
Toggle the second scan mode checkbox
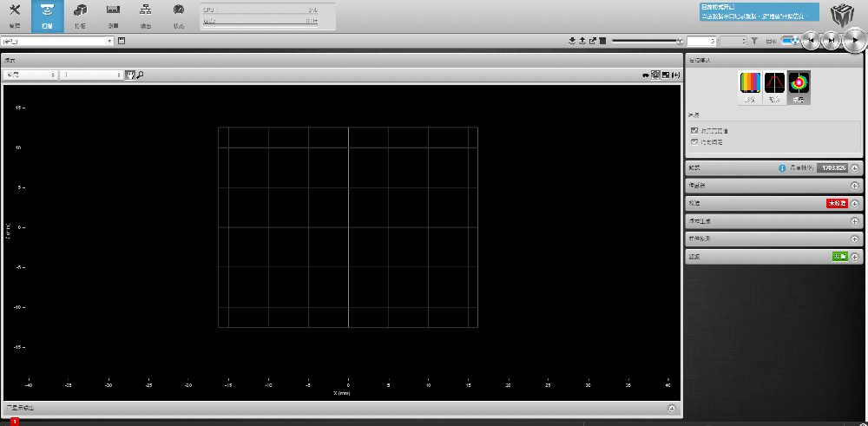tap(694, 142)
